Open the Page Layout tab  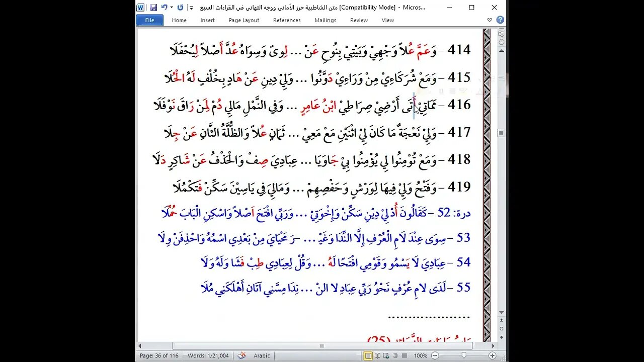click(244, 20)
